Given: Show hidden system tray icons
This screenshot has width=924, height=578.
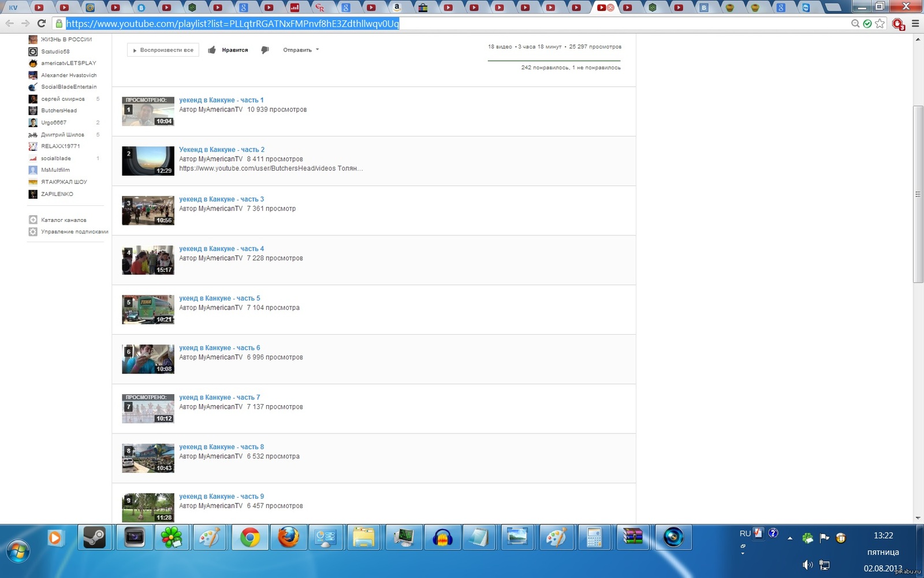Looking at the screenshot, I should pyautogui.click(x=789, y=538).
